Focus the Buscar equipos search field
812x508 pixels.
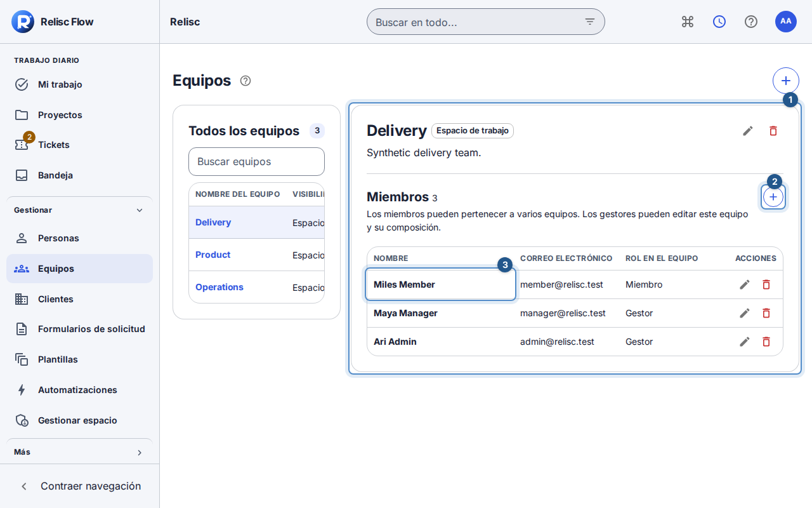pos(256,161)
